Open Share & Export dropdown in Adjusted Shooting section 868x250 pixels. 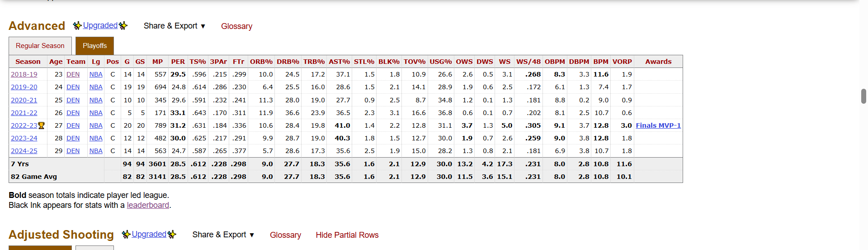pyautogui.click(x=223, y=235)
